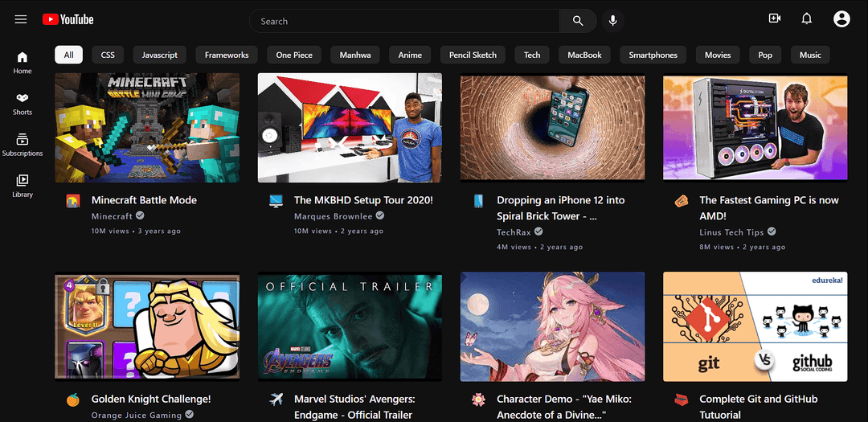Image resolution: width=868 pixels, height=422 pixels.
Task: Click the TechRax channel avatar icon
Action: (478, 201)
